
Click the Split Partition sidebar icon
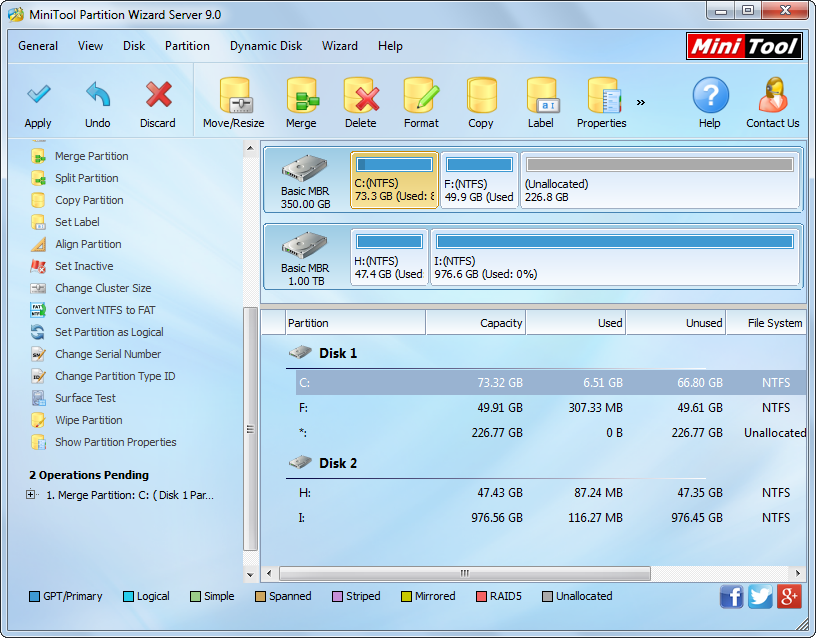(x=38, y=178)
